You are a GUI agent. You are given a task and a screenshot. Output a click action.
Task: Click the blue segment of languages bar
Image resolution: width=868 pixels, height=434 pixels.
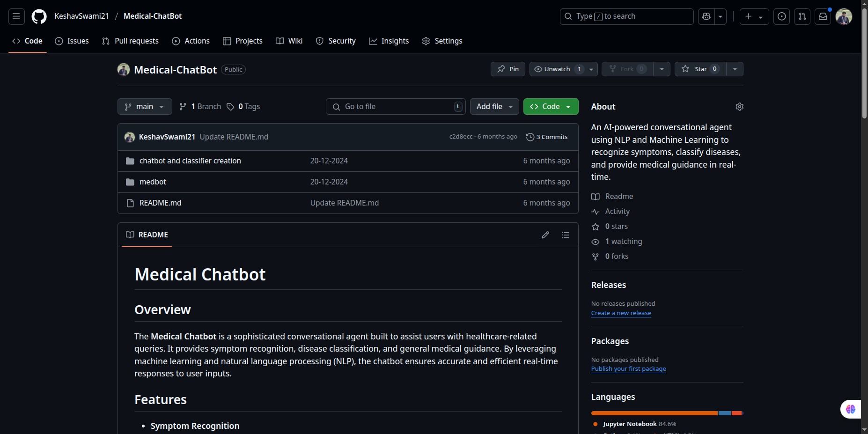coord(725,413)
